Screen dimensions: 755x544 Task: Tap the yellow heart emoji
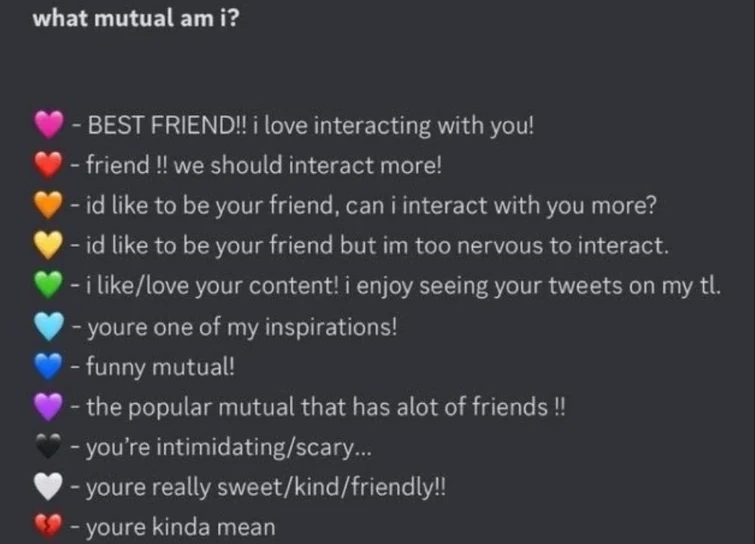[x=49, y=245]
